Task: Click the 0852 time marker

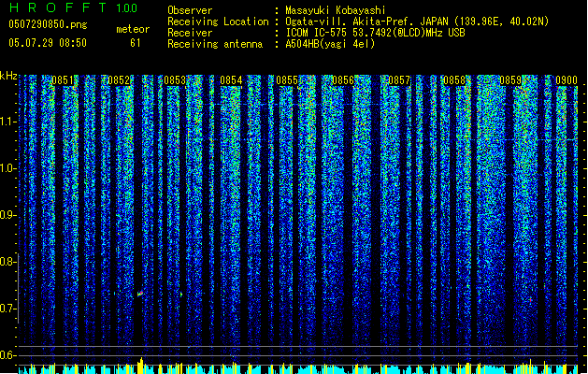Action: (119, 80)
